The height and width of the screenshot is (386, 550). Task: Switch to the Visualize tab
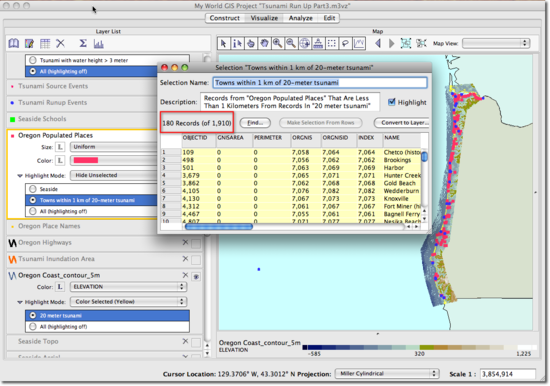click(x=264, y=18)
